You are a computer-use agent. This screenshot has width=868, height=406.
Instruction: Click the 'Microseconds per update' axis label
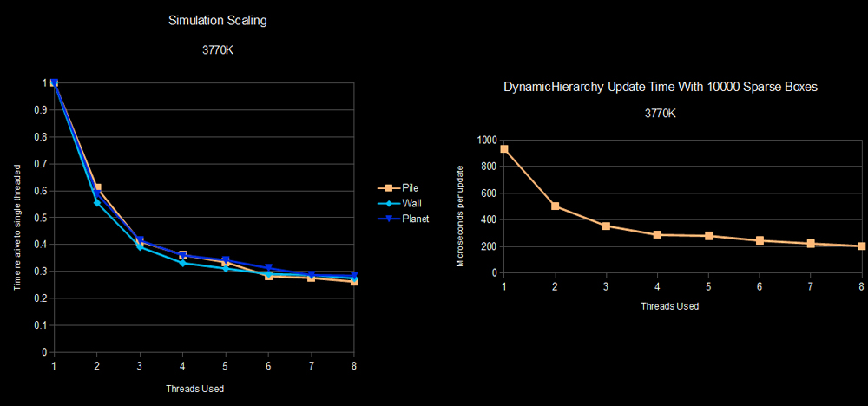click(x=461, y=213)
